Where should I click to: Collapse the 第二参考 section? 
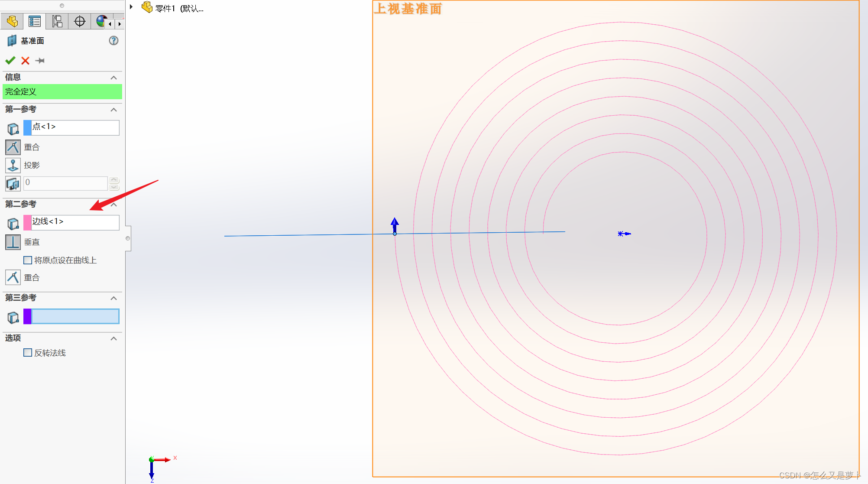(113, 205)
